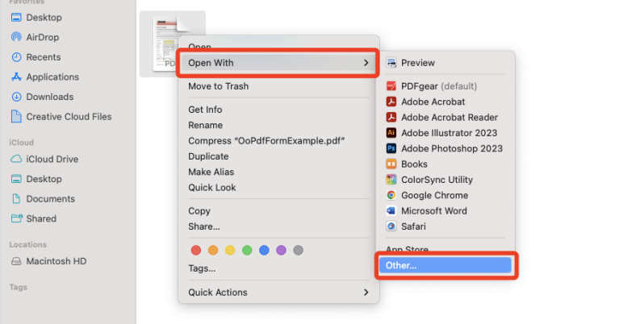
Task: Apply the red tag color
Action: (196, 250)
